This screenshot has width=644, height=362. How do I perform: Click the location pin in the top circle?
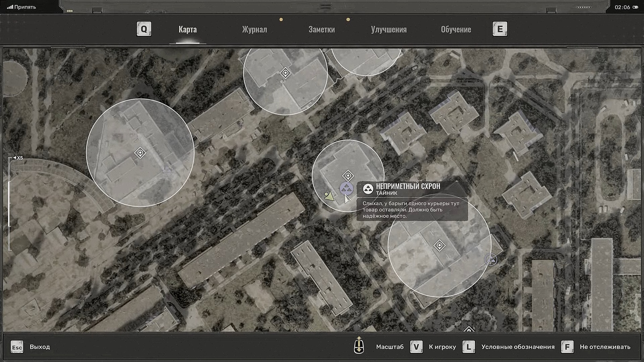click(286, 73)
